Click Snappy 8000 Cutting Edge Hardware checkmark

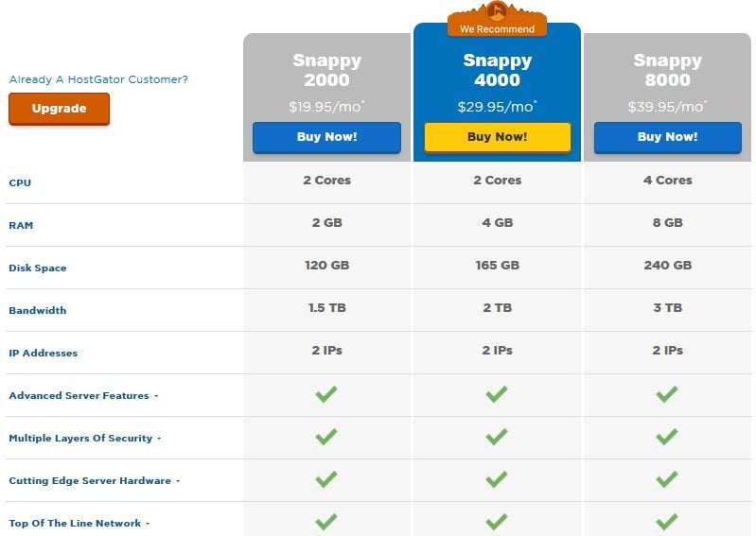tap(667, 478)
